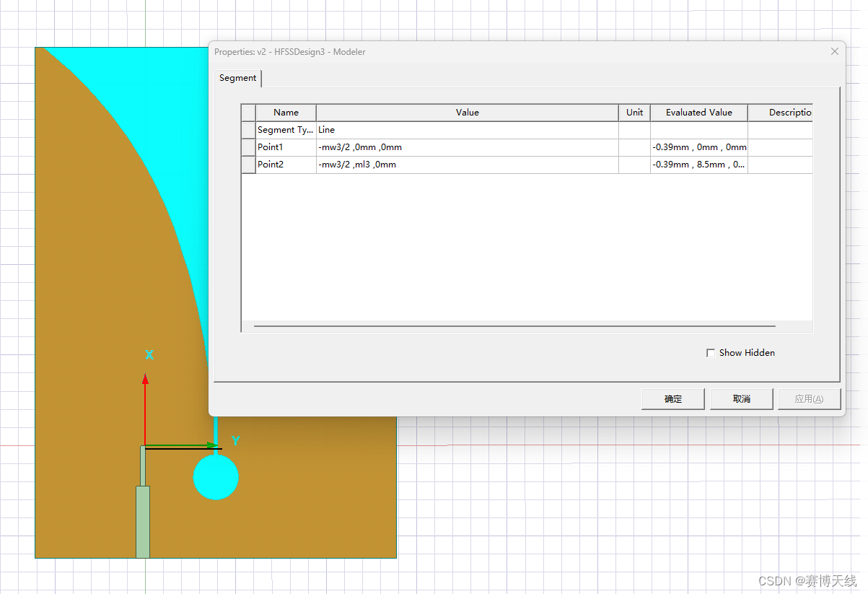Select the Value column header
Screen dimensions: 868x594
click(x=467, y=113)
